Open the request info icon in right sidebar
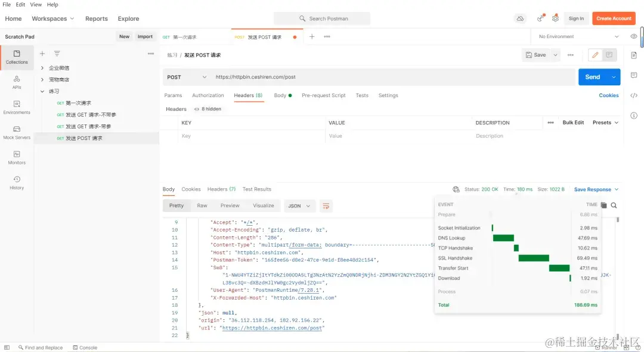Viewport: 644px width, 352px height. click(634, 116)
